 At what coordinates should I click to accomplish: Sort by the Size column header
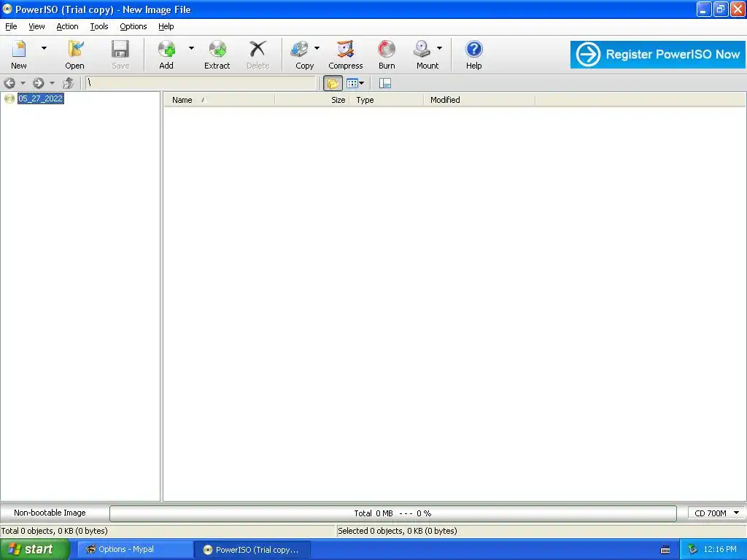click(312, 100)
